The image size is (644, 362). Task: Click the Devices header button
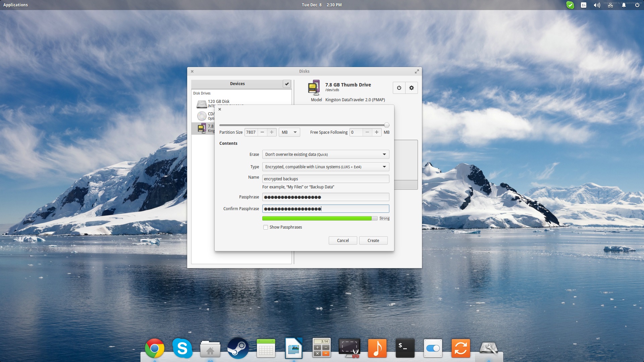(x=237, y=84)
